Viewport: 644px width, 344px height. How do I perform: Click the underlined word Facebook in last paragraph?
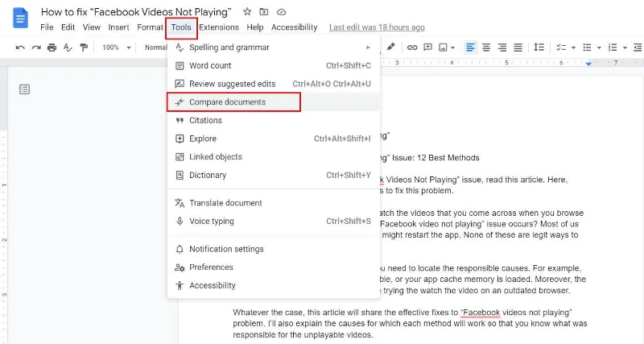(x=481, y=313)
